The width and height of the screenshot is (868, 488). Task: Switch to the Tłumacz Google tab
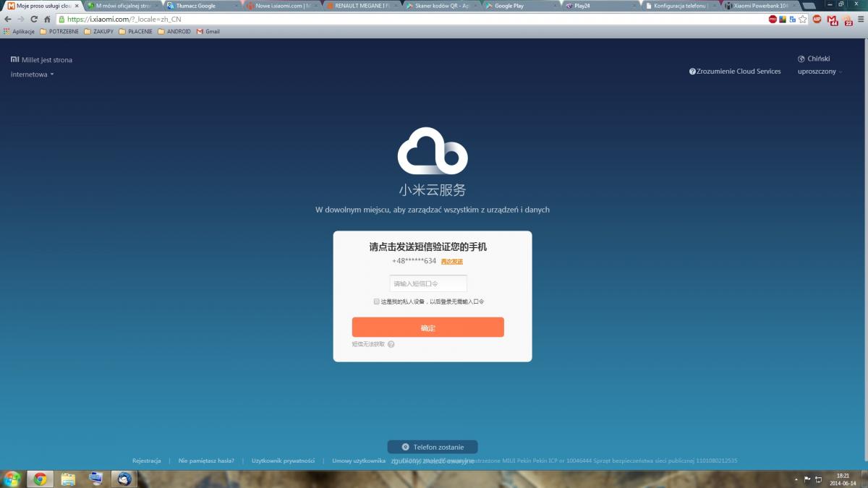[x=195, y=6]
